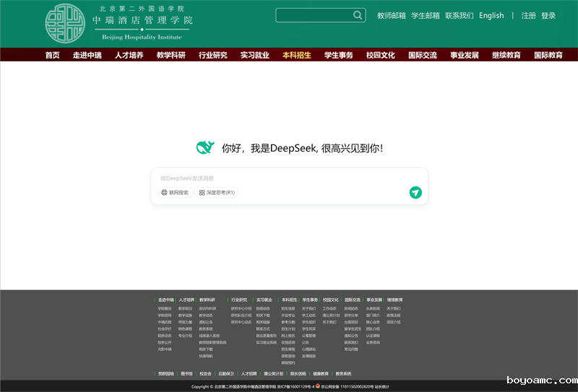Open footer link 党群园地
The image size is (578, 392).
tap(166, 373)
